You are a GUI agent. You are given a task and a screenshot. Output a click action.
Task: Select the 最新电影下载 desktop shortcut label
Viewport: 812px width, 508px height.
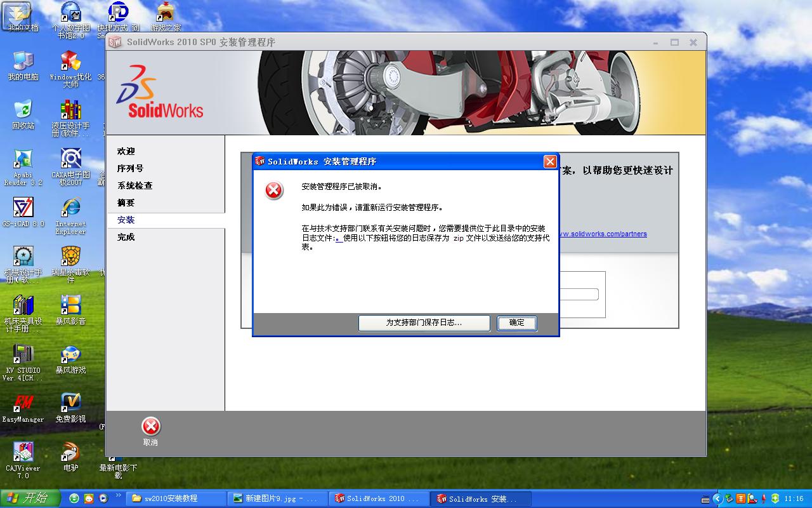pyautogui.click(x=119, y=471)
